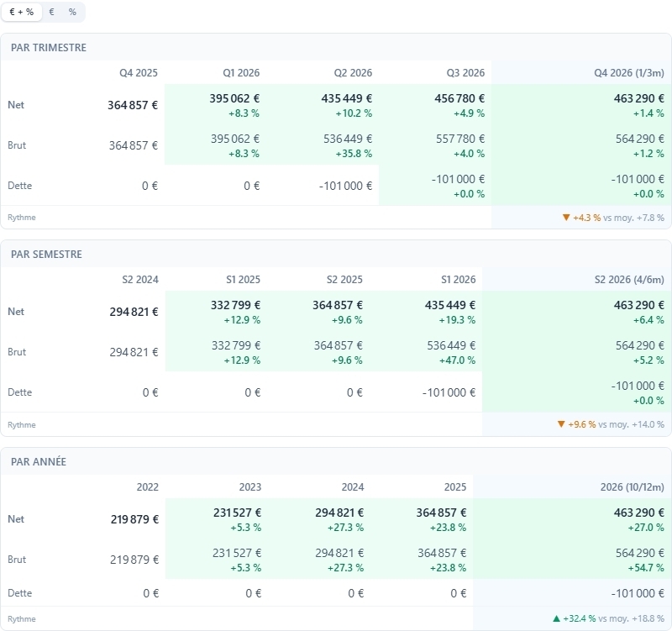
Task: Click the 2026 (10/12m) column header
Action: (x=633, y=487)
